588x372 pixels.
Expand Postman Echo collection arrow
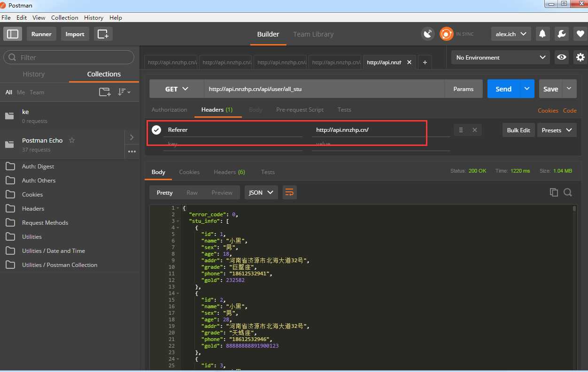[x=132, y=137]
